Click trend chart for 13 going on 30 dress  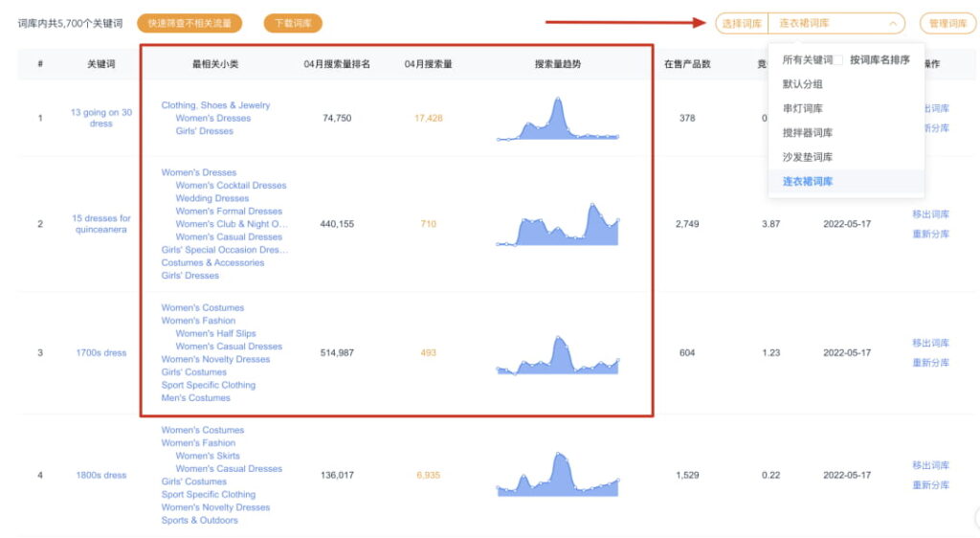[558, 119]
